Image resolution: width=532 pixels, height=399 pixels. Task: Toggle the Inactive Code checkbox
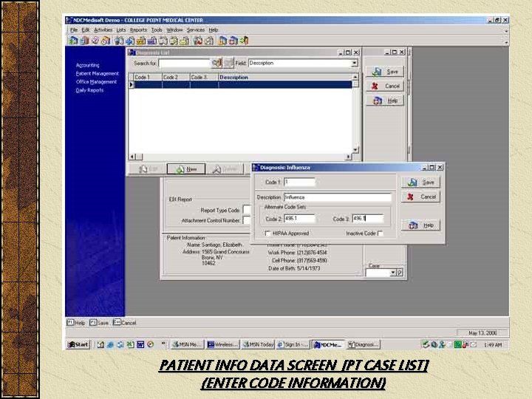click(381, 233)
